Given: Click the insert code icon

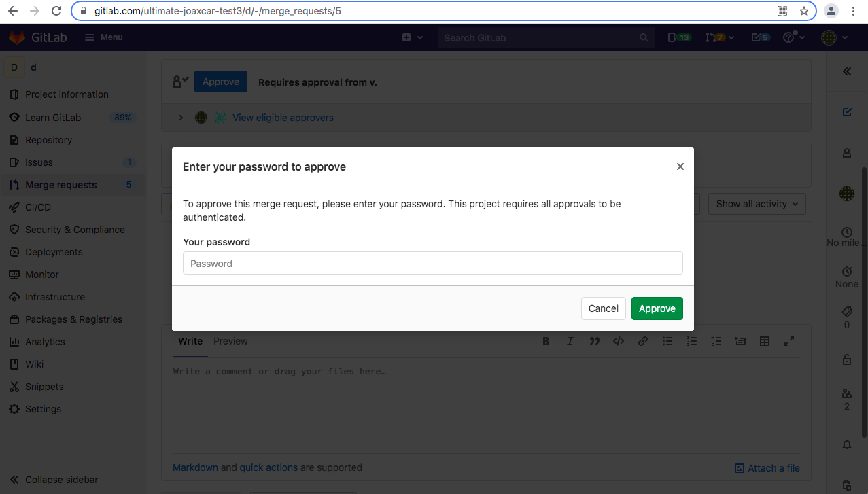Looking at the screenshot, I should [619, 341].
